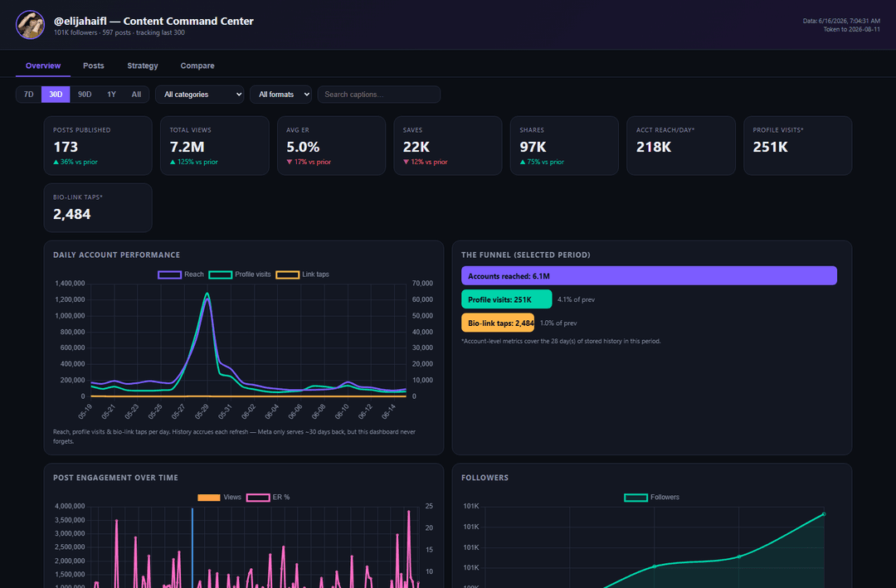Click '17% vs prior' under Avg ER
This screenshot has height=588, width=896.
tap(309, 162)
